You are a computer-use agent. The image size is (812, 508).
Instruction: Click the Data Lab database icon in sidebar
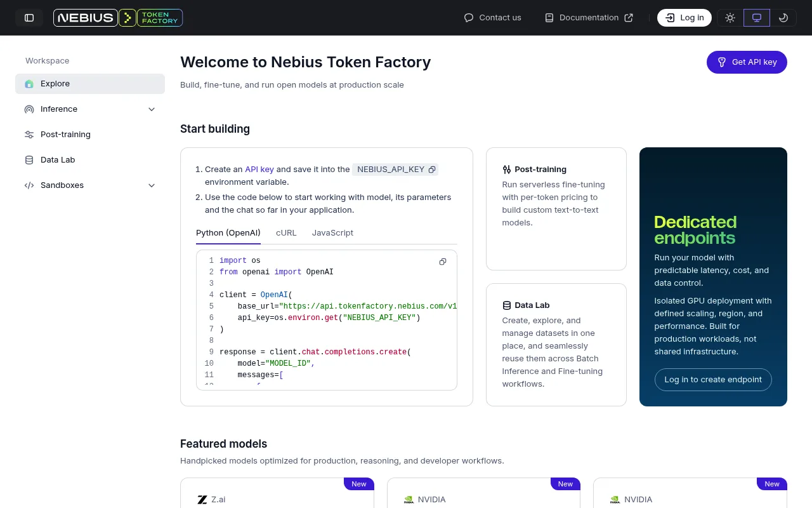pyautogui.click(x=29, y=160)
